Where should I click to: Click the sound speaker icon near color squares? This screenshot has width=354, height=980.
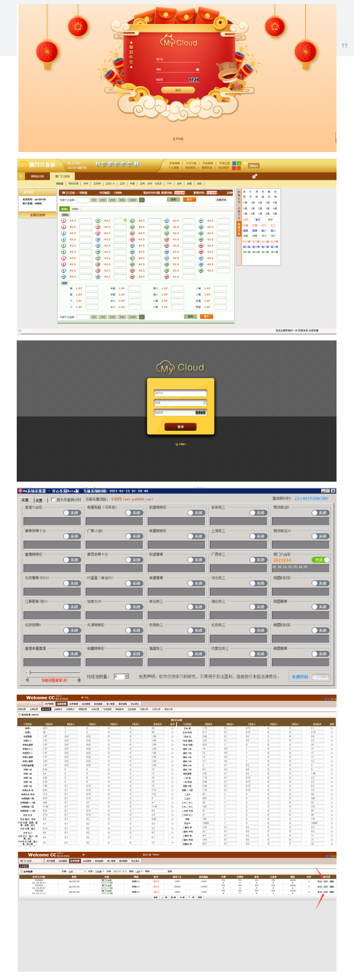245,163
